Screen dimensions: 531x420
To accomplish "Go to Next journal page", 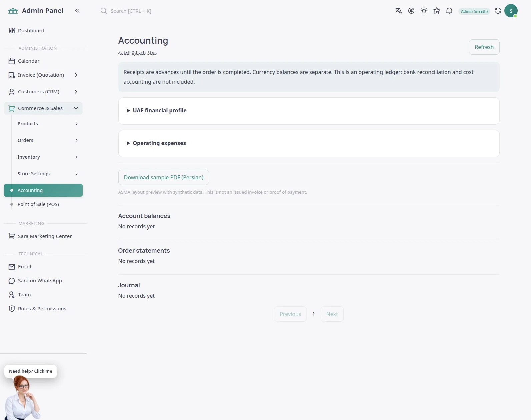I will click(x=332, y=314).
